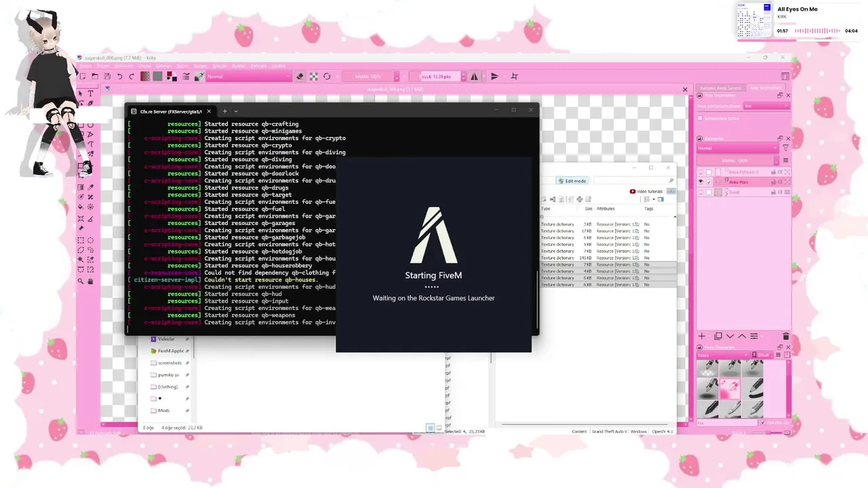Click the Cfx.re Server terminal tab
Image resolution: width=868 pixels, height=488 pixels.
170,111
